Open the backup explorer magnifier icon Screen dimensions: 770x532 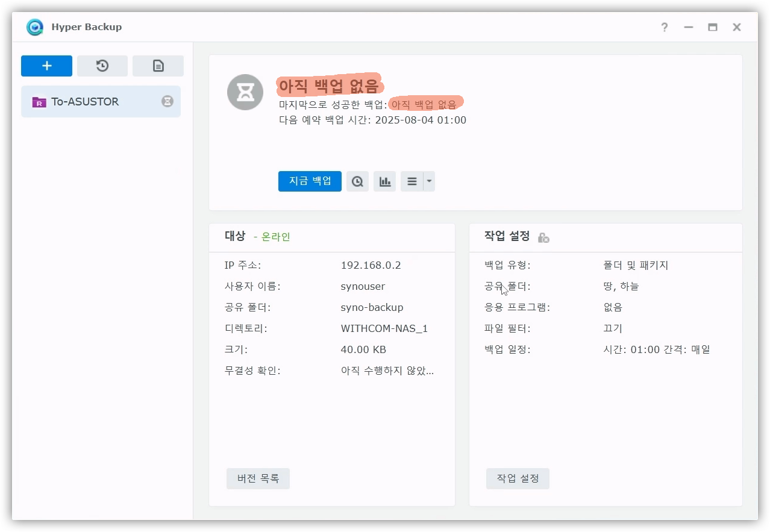357,181
